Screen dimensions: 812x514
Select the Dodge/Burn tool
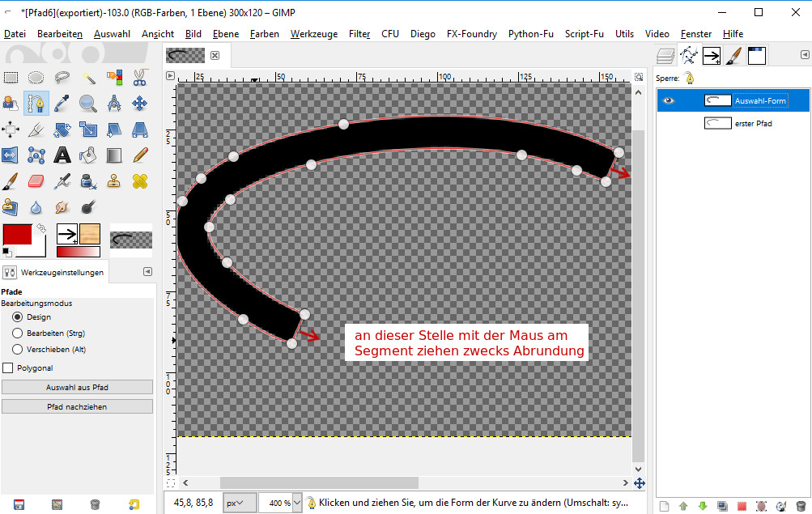(x=88, y=207)
